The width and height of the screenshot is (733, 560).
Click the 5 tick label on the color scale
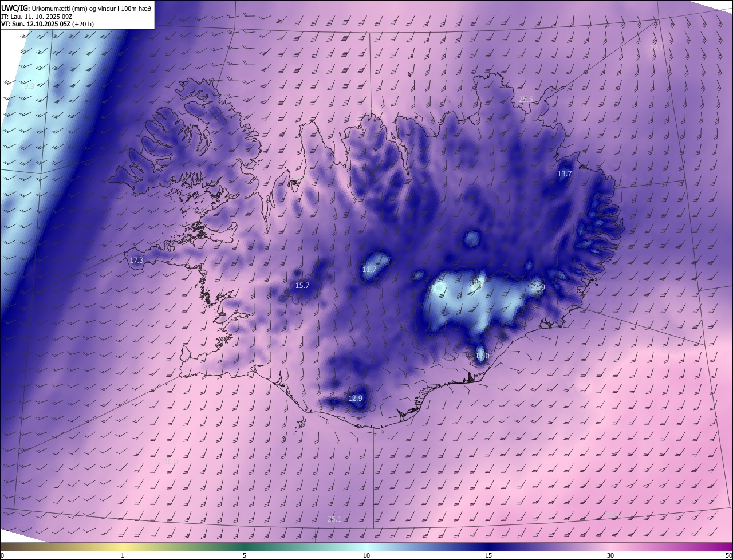point(245,555)
